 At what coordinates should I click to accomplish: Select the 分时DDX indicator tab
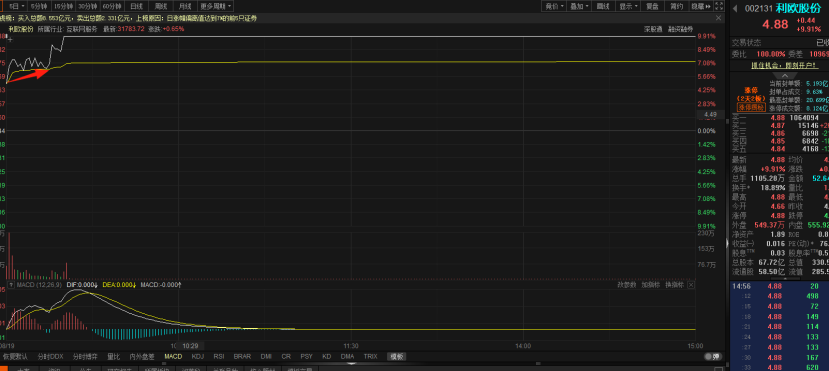pos(50,356)
